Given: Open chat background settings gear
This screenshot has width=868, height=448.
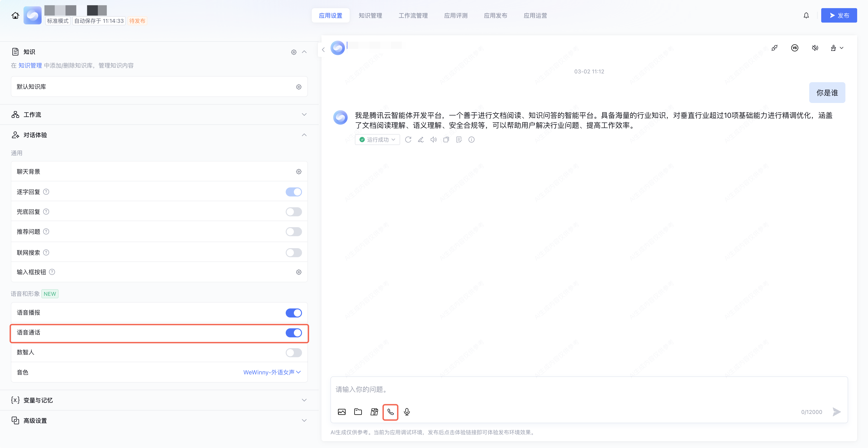Looking at the screenshot, I should point(299,172).
